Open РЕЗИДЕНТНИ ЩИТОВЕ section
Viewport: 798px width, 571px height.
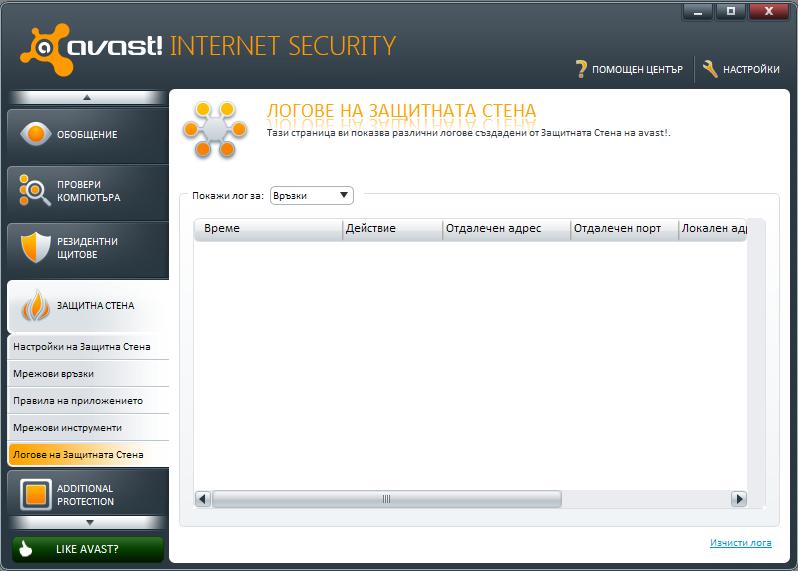(x=88, y=248)
